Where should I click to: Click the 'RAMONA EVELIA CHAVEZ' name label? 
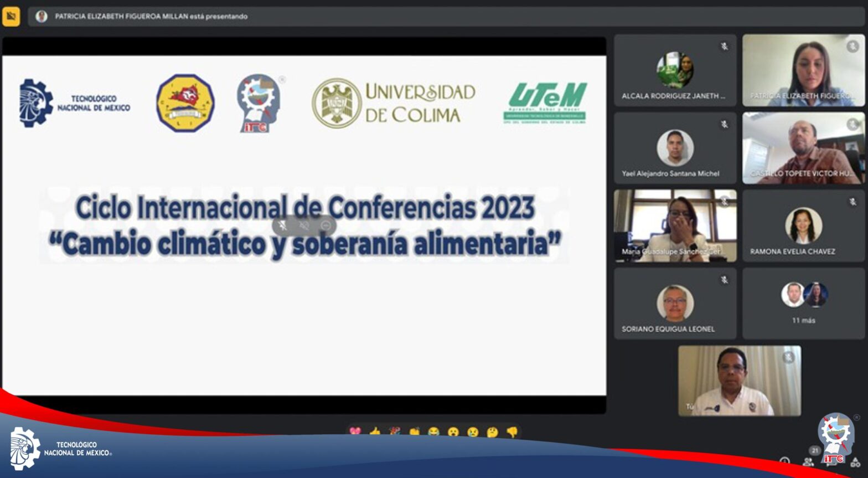(x=793, y=251)
